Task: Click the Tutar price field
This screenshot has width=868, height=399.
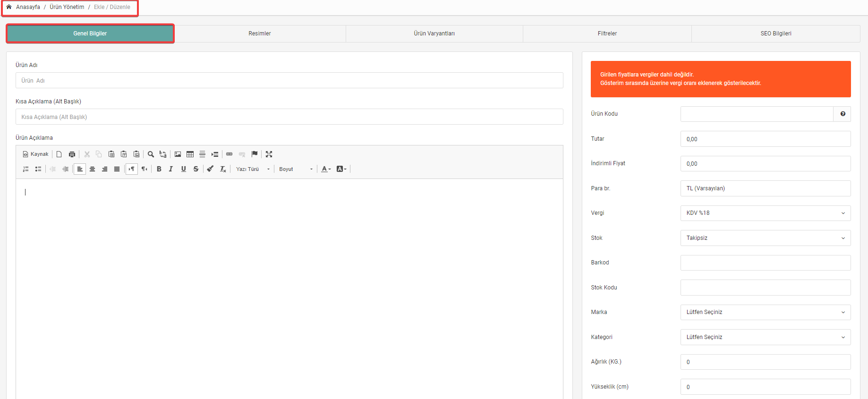Action: (766, 139)
